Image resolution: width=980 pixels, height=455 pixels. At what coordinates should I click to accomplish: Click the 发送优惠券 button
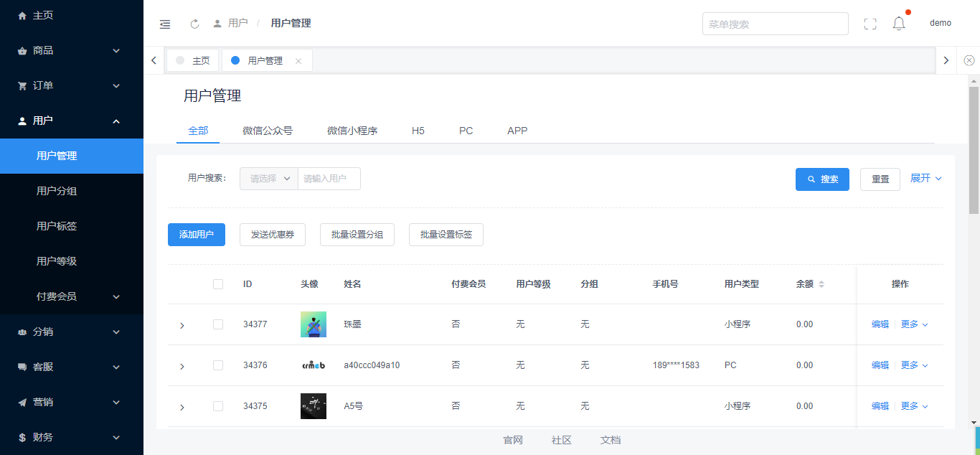[273, 235]
